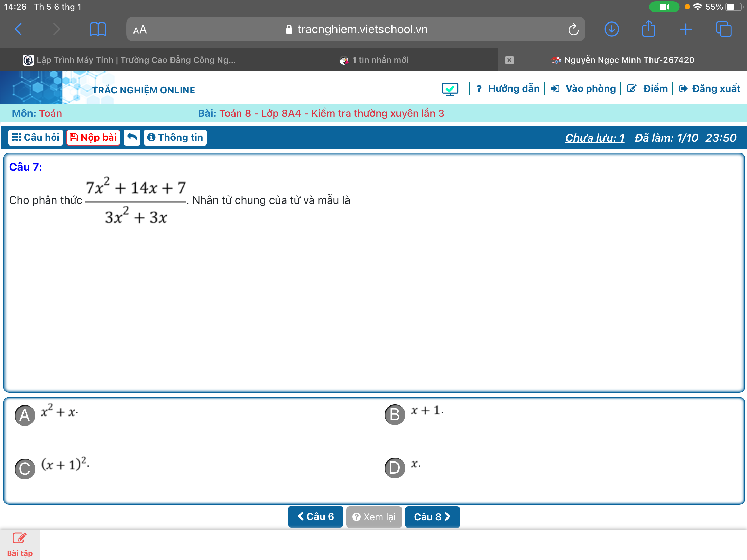The width and height of the screenshot is (747, 560).
Task: Tap the Safari share icon
Action: point(648,28)
